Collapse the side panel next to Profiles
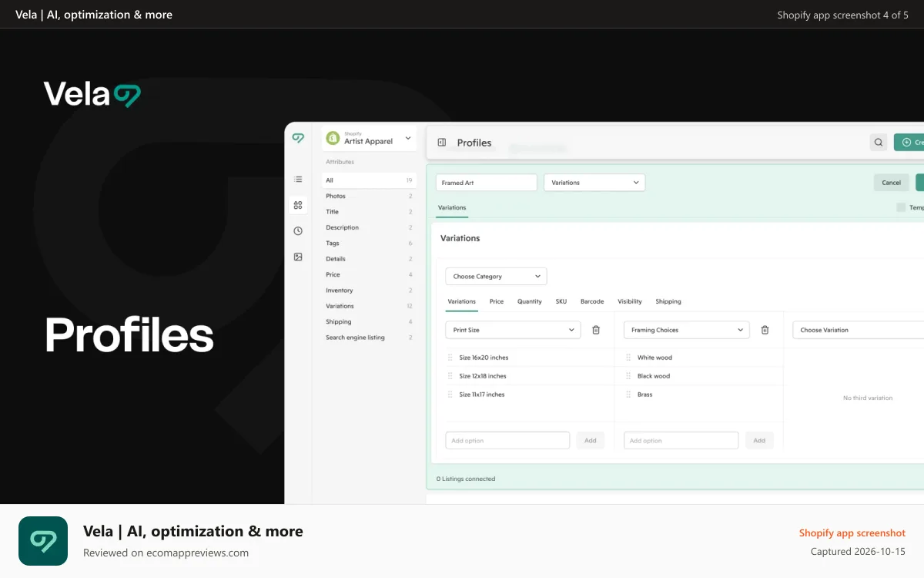Viewport: 924px width, 578px height. (442, 143)
